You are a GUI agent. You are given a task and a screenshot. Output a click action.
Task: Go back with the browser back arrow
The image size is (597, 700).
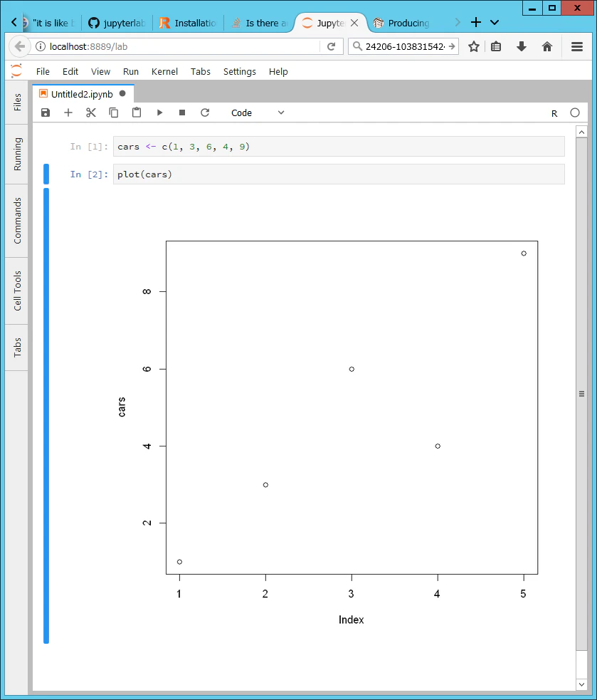point(19,46)
